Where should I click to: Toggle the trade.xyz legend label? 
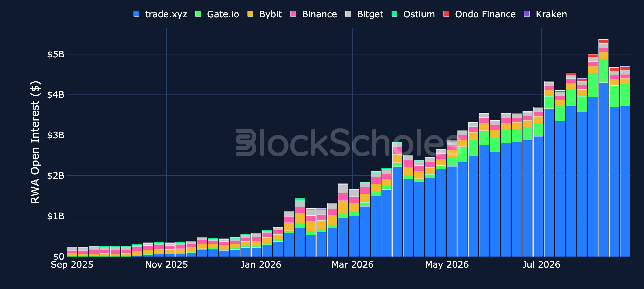(x=166, y=14)
